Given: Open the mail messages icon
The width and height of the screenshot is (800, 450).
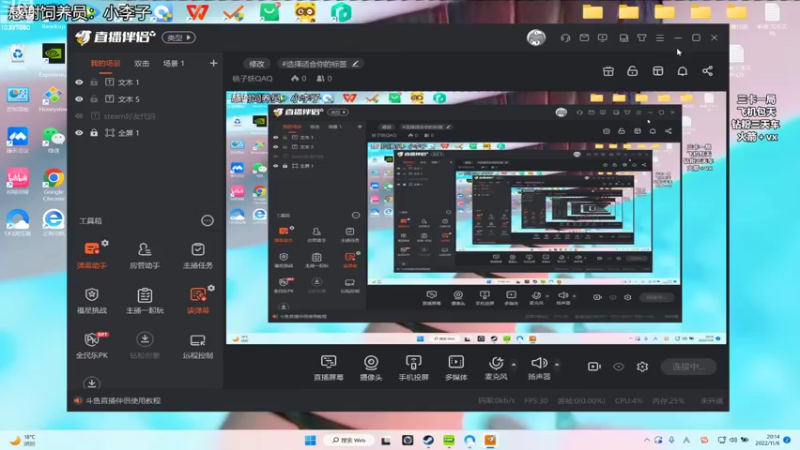Looking at the screenshot, I should tap(584, 38).
